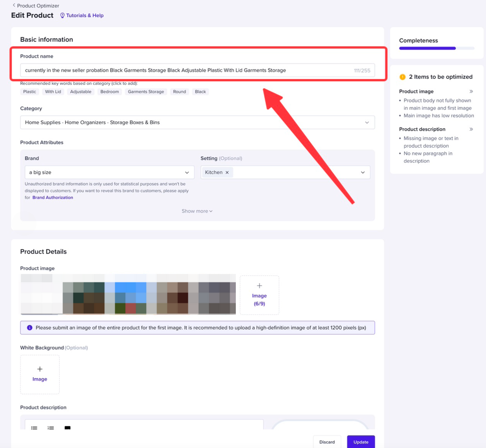Add the Round recommended keyword
Screen dimensions: 486x448
pos(180,92)
